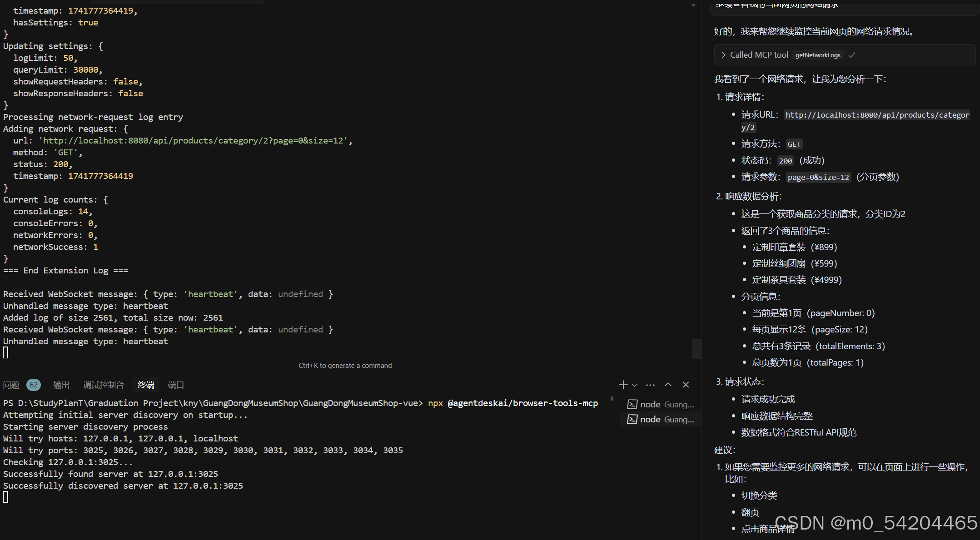Open the terminal launch profile dropdown chevron
Image resolution: width=980 pixels, height=540 pixels.
click(635, 385)
